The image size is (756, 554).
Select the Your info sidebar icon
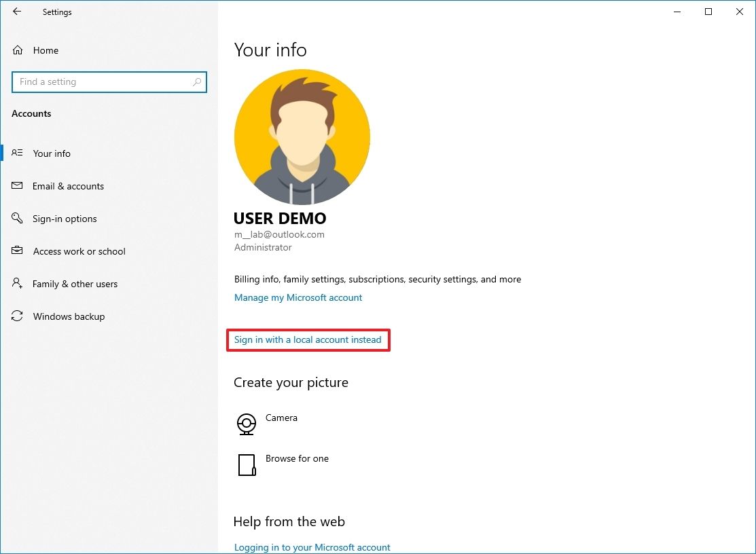tap(16, 153)
